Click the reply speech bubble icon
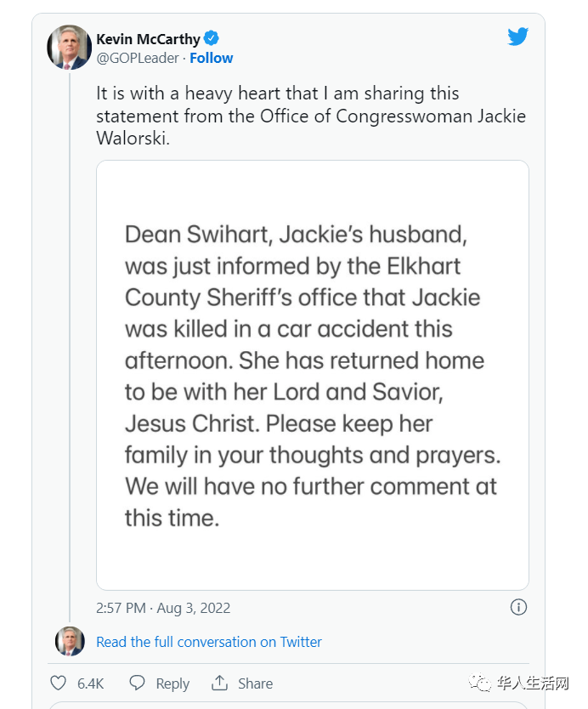This screenshot has width=588, height=709. 137,683
